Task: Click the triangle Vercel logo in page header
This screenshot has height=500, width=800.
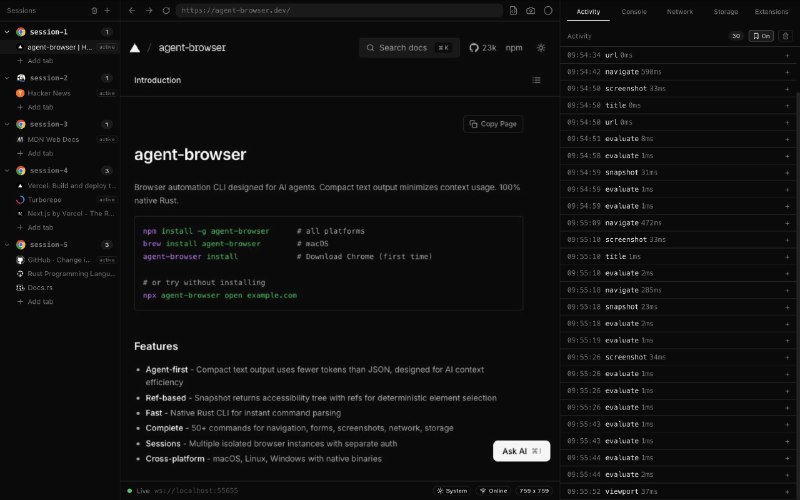Action: pos(135,48)
